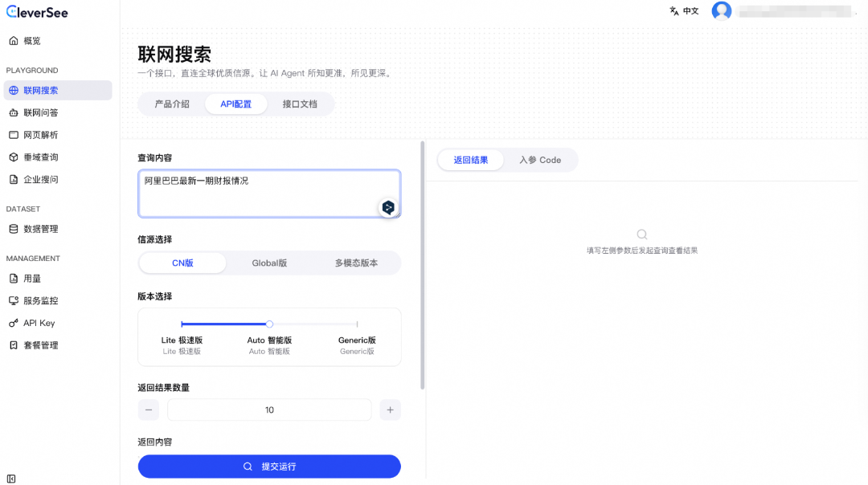
Task: Select Generic版 version label
Action: (x=357, y=340)
